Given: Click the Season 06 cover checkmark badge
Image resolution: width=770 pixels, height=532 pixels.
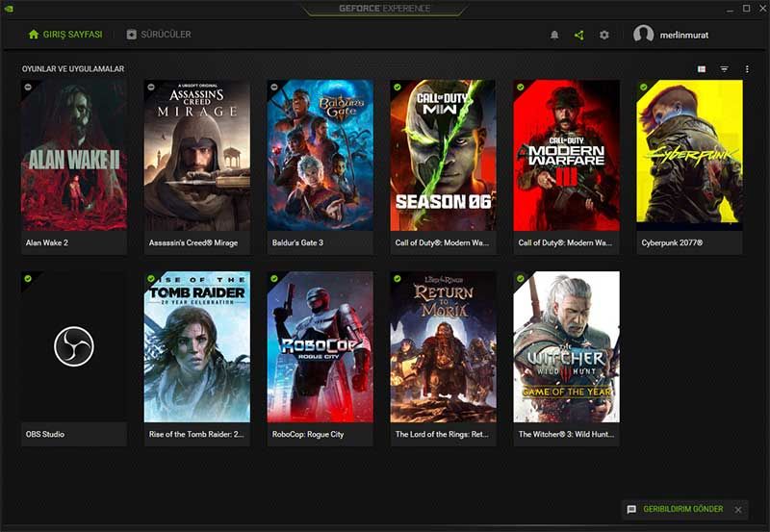Looking at the screenshot, I should (398, 87).
